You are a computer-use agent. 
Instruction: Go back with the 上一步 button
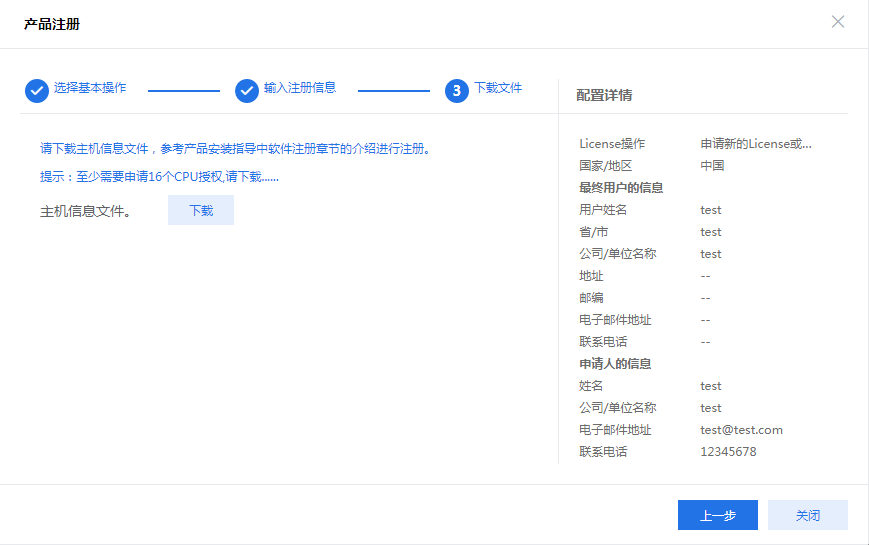point(718,515)
